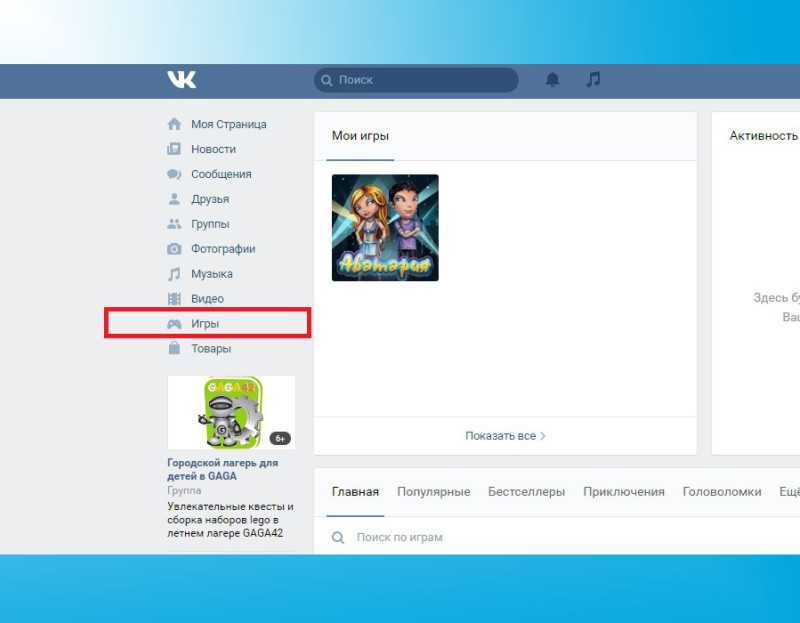
Task: Click the Поиск field in top header
Action: click(x=416, y=80)
